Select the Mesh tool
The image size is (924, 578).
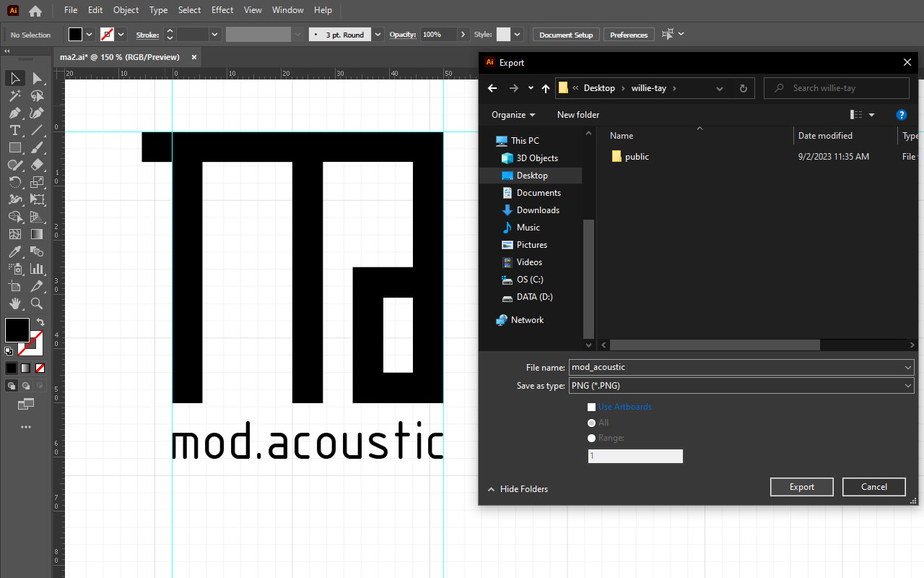(x=15, y=234)
